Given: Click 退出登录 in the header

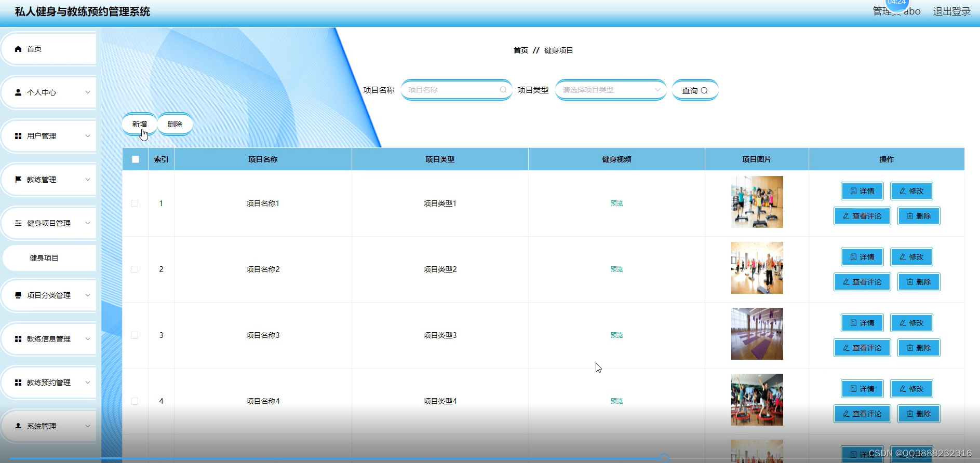Looking at the screenshot, I should point(951,11).
